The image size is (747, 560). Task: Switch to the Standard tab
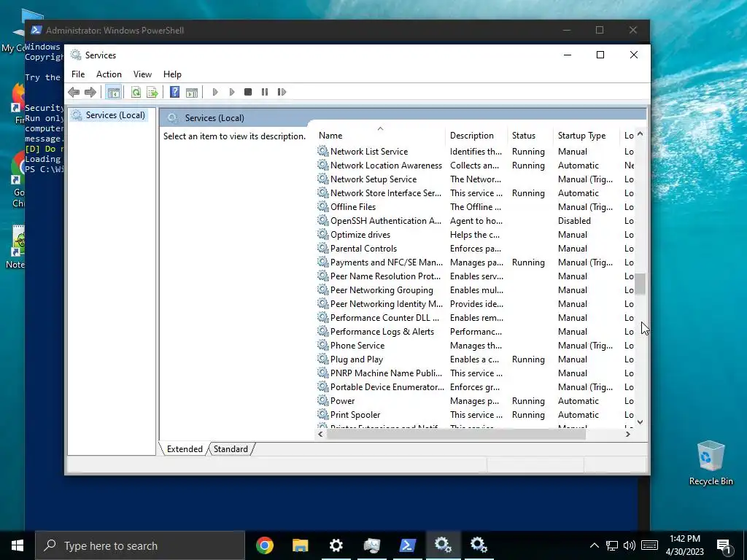coord(231,449)
